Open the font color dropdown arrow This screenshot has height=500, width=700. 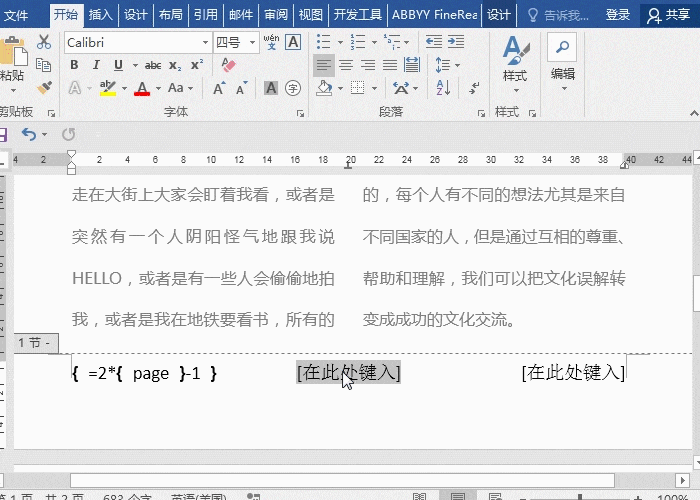(158, 88)
